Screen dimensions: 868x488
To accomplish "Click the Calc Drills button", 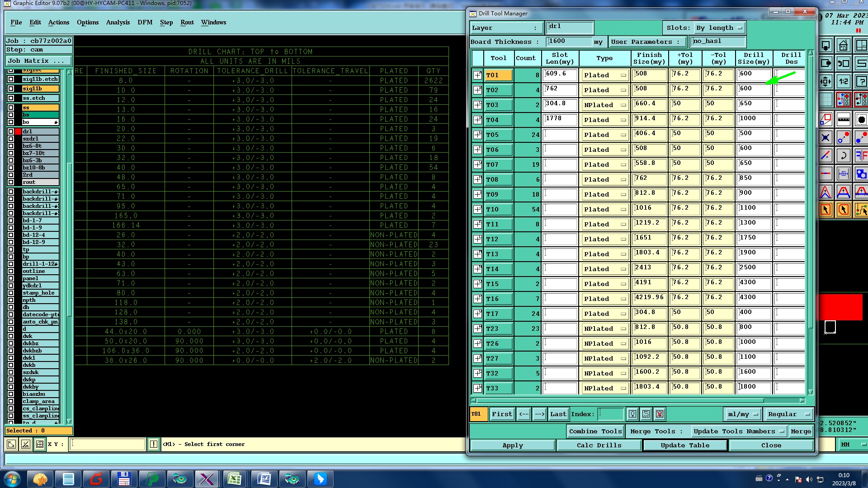I will click(599, 445).
